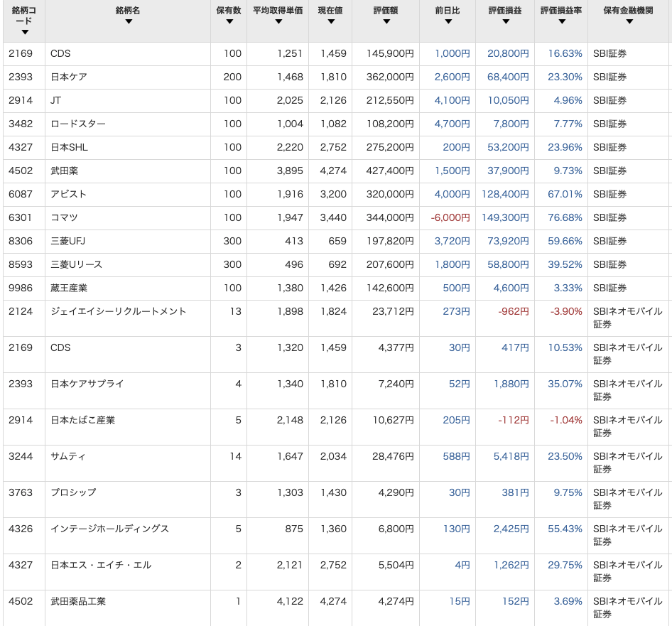Click stock code 3763
This screenshot has width=672, height=626.
click(21, 492)
